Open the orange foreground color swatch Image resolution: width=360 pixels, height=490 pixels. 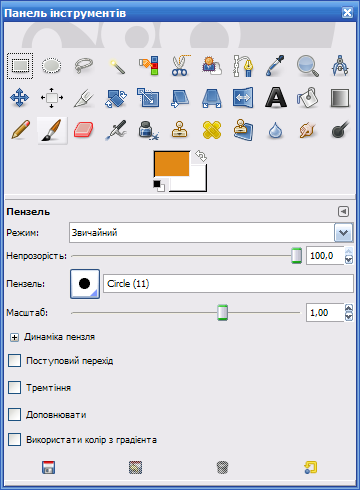pyautogui.click(x=172, y=164)
